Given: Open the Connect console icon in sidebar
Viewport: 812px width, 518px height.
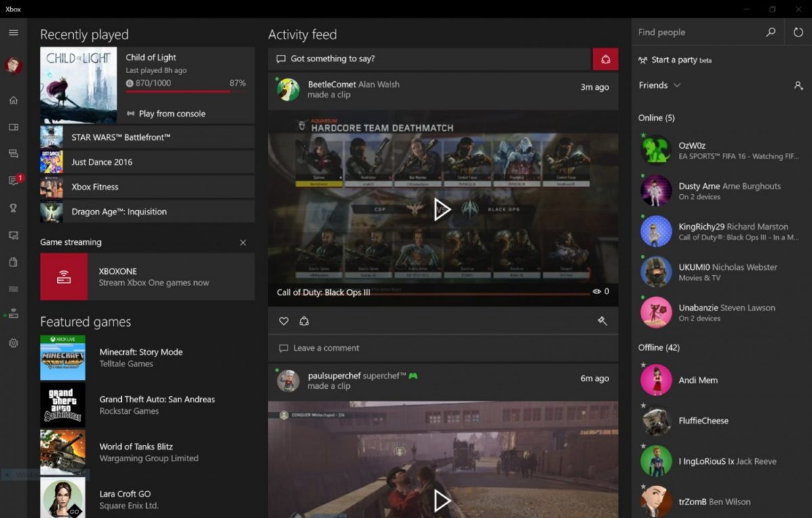Looking at the screenshot, I should pyautogui.click(x=14, y=314).
